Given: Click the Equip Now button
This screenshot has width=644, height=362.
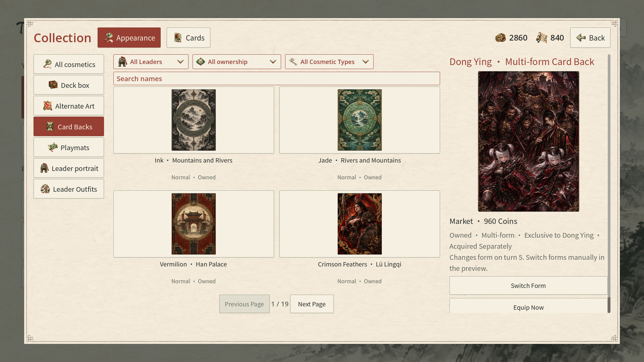Looking at the screenshot, I should point(528,306).
